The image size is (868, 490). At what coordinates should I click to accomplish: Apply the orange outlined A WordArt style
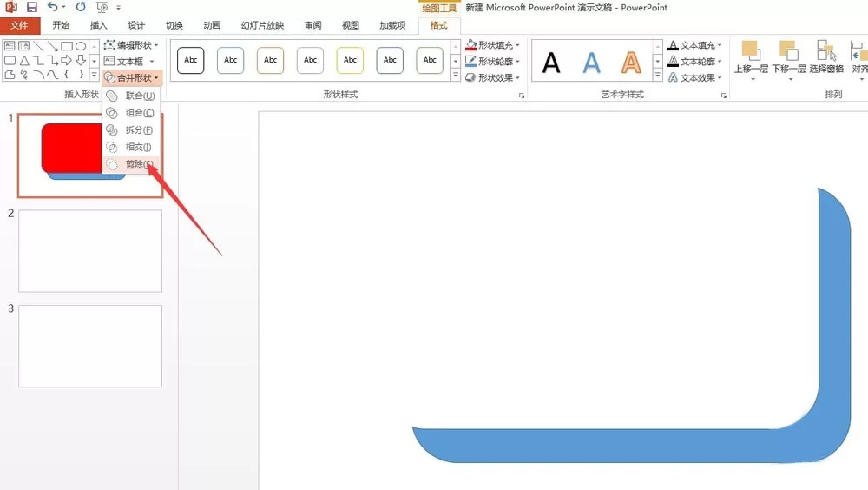631,63
